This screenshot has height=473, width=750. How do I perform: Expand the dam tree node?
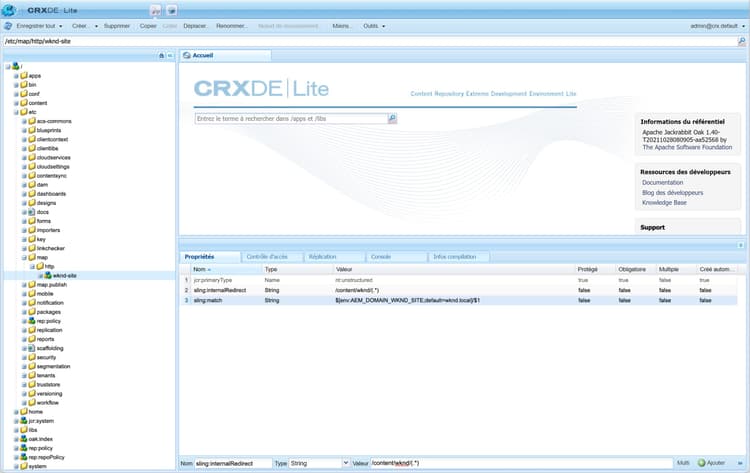pyautogui.click(x=24, y=185)
